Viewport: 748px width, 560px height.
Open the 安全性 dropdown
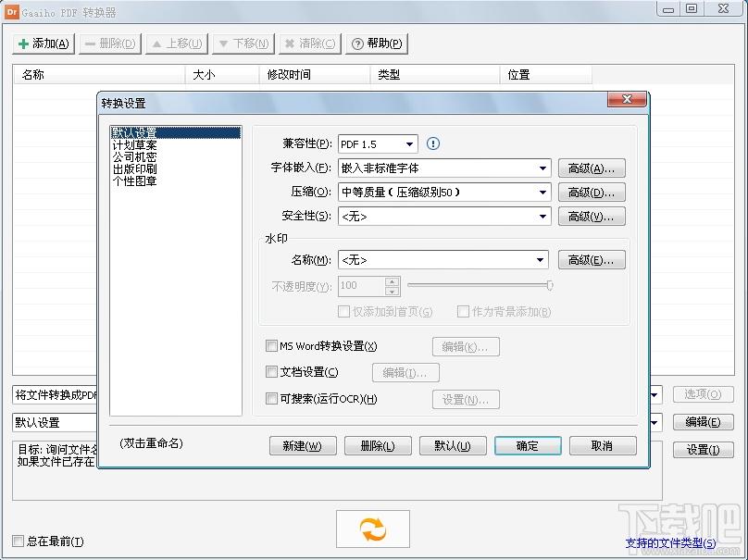click(444, 217)
